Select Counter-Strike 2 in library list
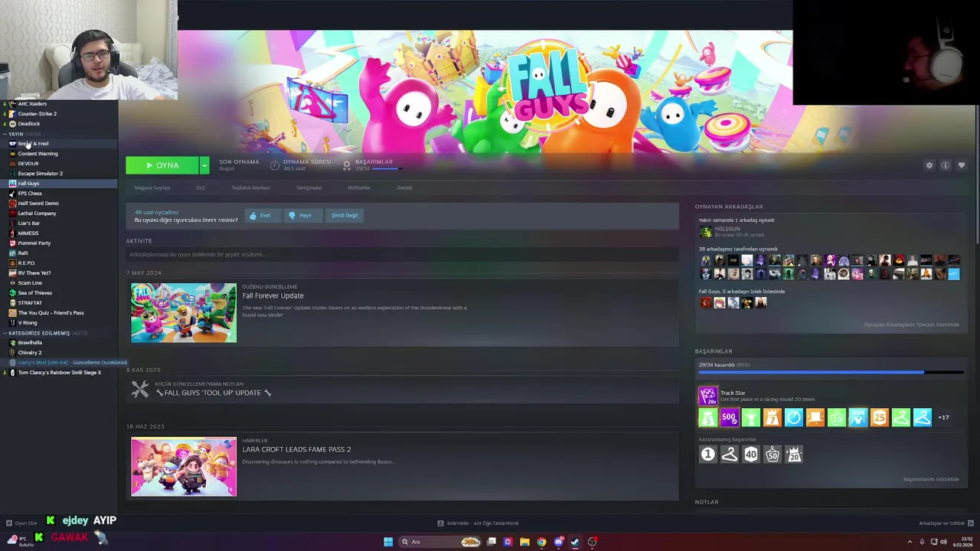The height and width of the screenshot is (551, 980). (x=37, y=113)
